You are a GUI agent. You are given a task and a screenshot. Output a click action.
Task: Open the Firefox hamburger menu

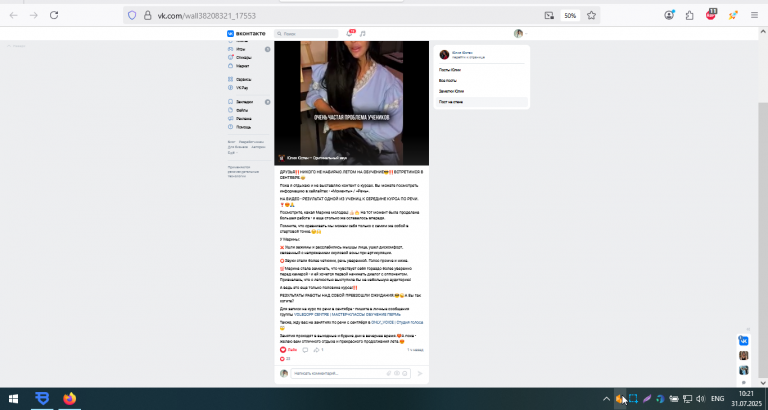point(754,15)
